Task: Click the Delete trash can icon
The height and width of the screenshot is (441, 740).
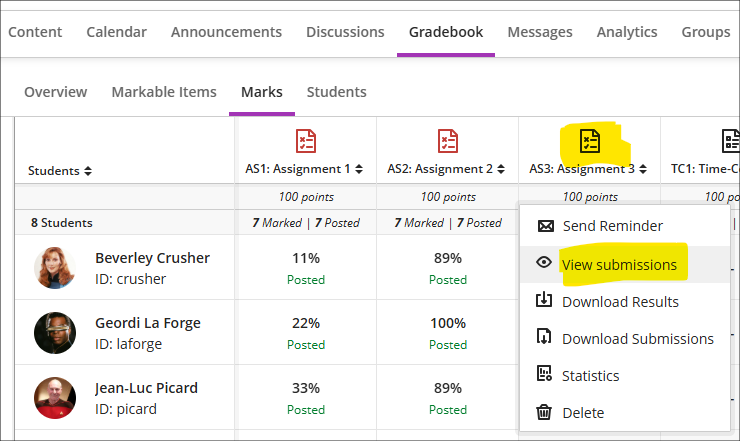Action: (545, 412)
